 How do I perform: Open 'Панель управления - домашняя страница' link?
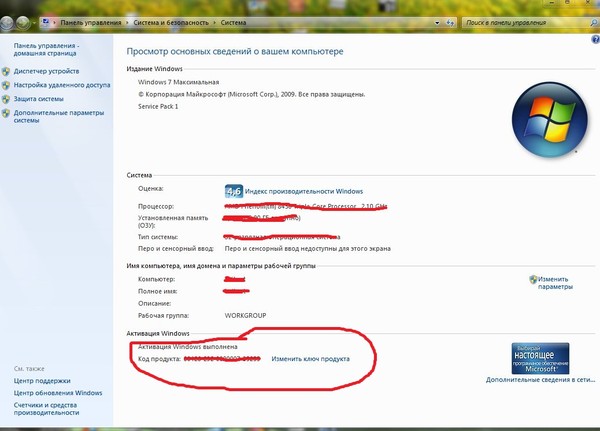click(46, 49)
